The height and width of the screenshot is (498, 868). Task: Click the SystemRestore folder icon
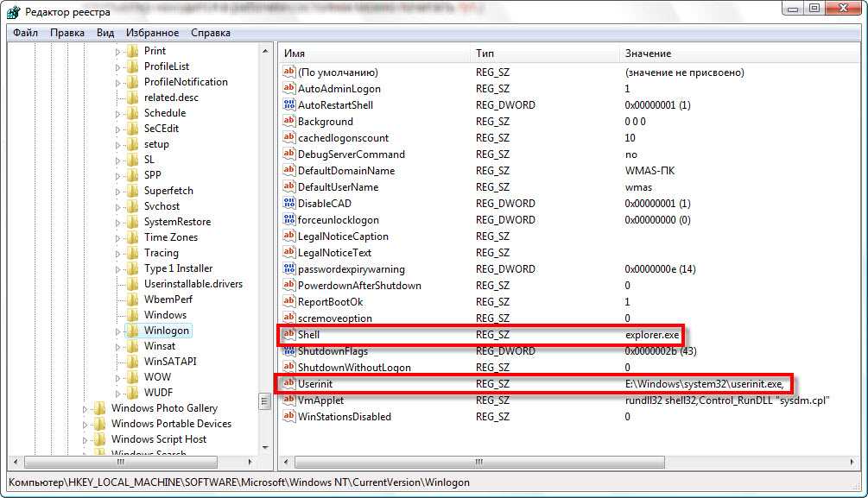[132, 222]
